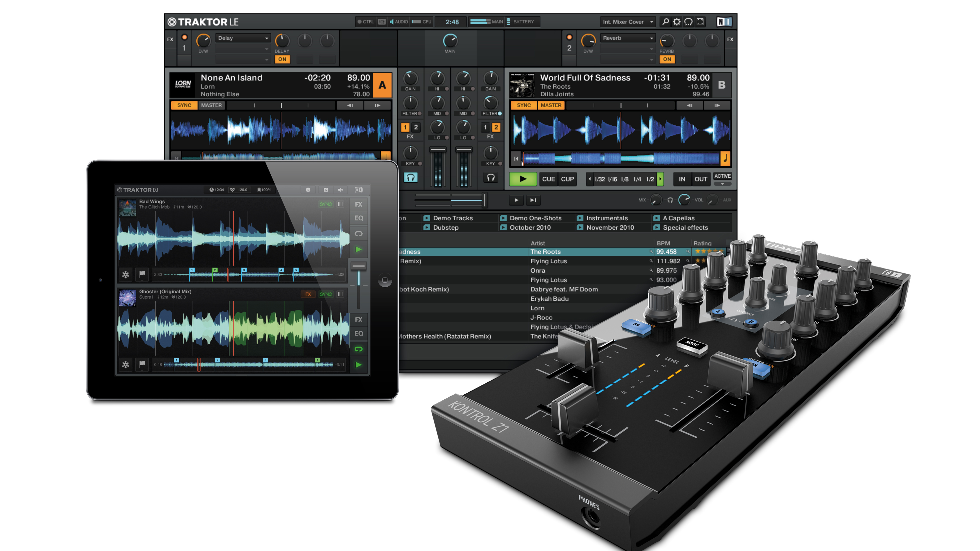The height and width of the screenshot is (551, 980).
Task: Open the search magnifier icon in Traktor header
Action: [x=665, y=22]
